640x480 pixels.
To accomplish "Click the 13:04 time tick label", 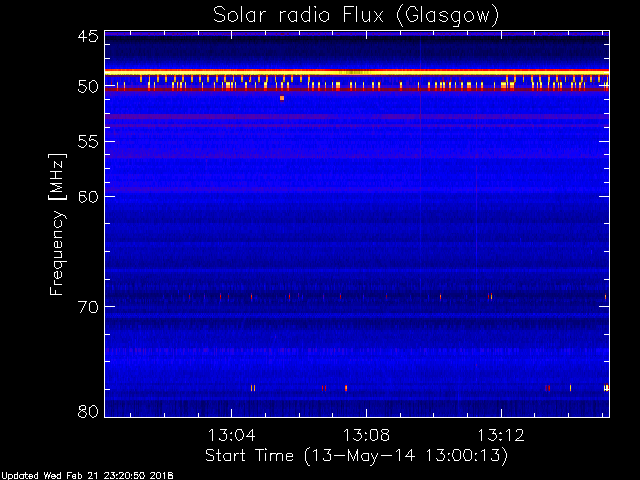I will (232, 435).
